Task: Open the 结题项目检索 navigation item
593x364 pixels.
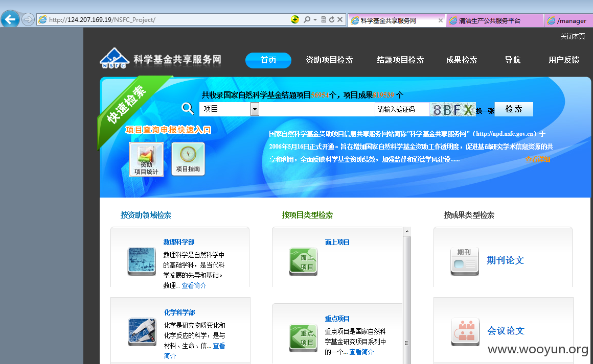Action: 400,60
